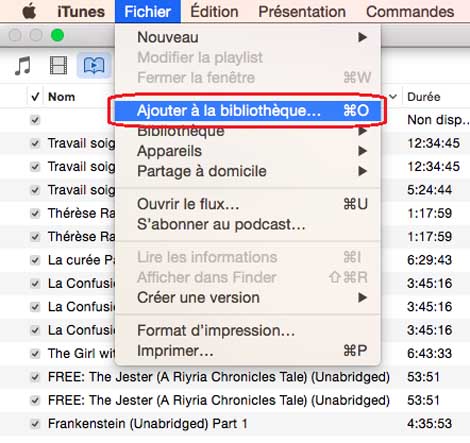Select S'abonner au podcast…
This screenshot has height=443, width=470.
pyautogui.click(x=248, y=224)
